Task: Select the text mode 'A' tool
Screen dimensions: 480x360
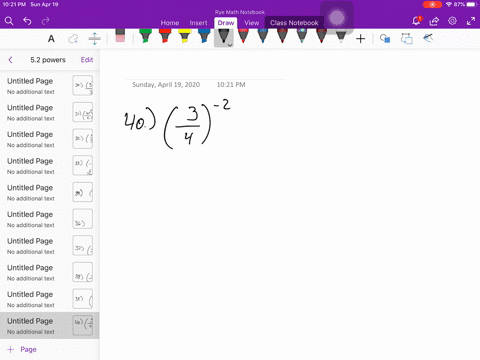Action: click(51, 39)
